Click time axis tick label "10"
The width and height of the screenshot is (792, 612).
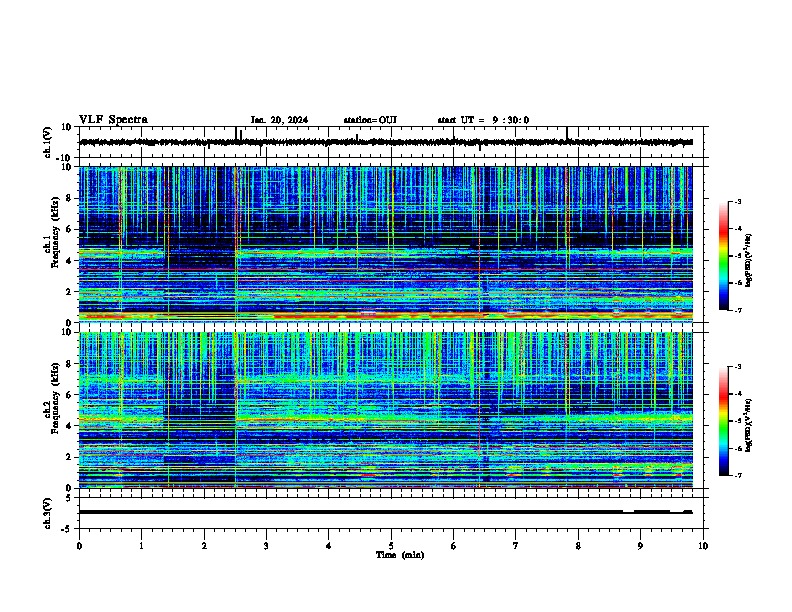(x=703, y=546)
